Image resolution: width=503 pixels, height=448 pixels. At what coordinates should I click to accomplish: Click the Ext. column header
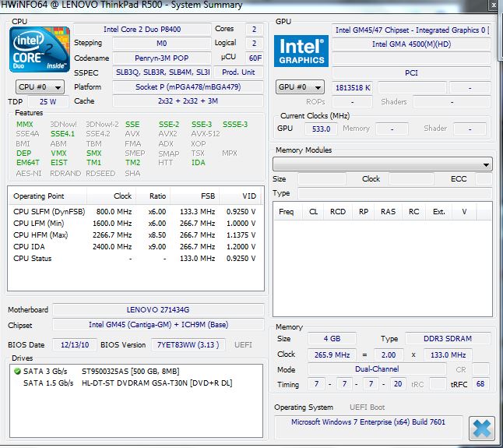click(x=439, y=212)
